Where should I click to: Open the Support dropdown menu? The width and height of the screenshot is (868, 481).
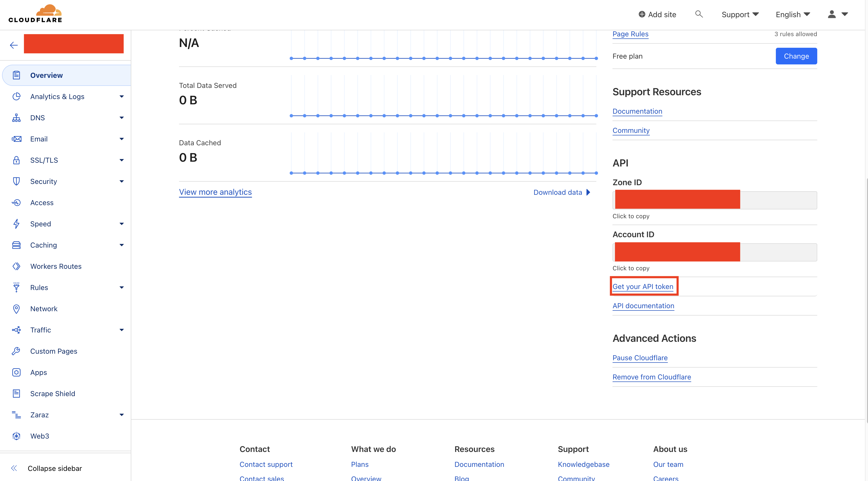pyautogui.click(x=740, y=14)
